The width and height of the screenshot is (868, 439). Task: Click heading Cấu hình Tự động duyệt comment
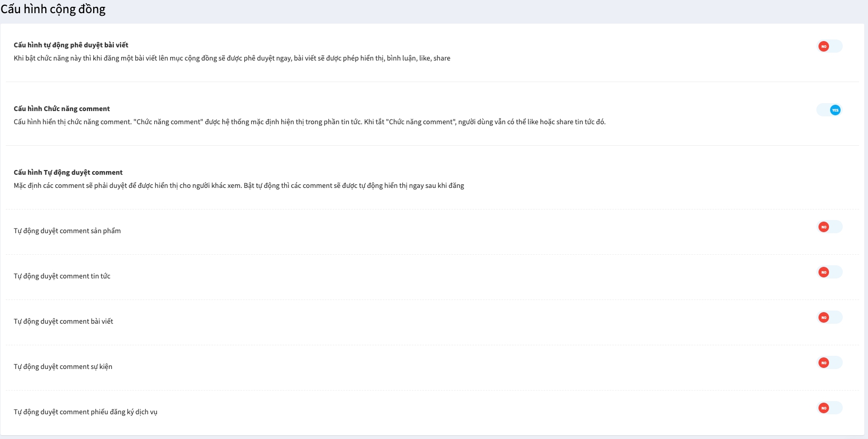point(68,173)
